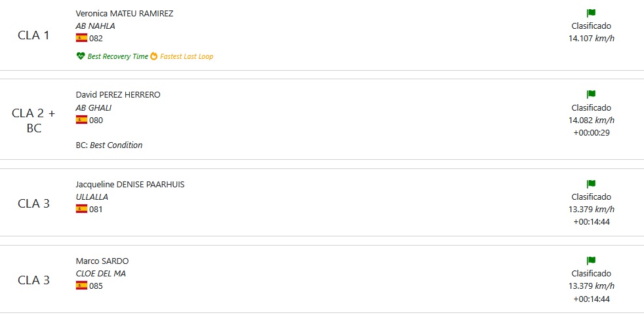Click the Spanish flag beside number 085
644x317 pixels.
(x=81, y=286)
